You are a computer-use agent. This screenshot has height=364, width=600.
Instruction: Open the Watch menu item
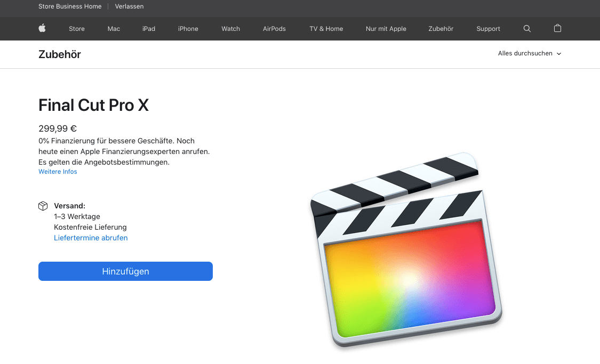(x=231, y=29)
